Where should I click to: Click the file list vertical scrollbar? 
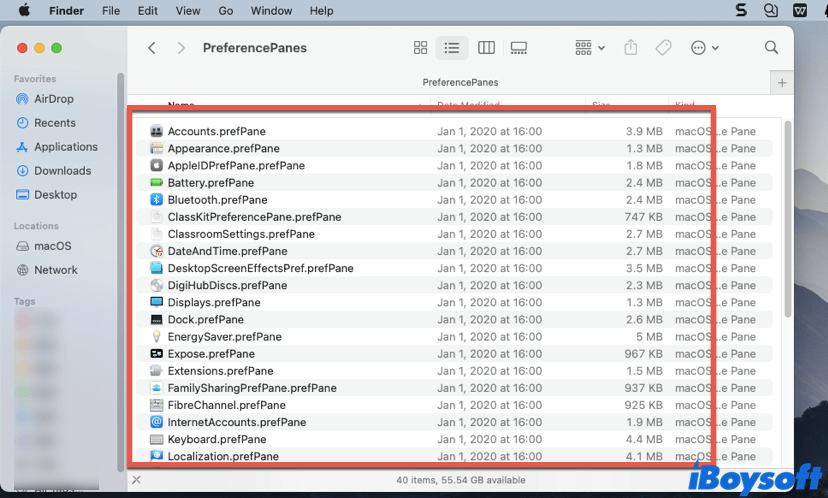788,219
